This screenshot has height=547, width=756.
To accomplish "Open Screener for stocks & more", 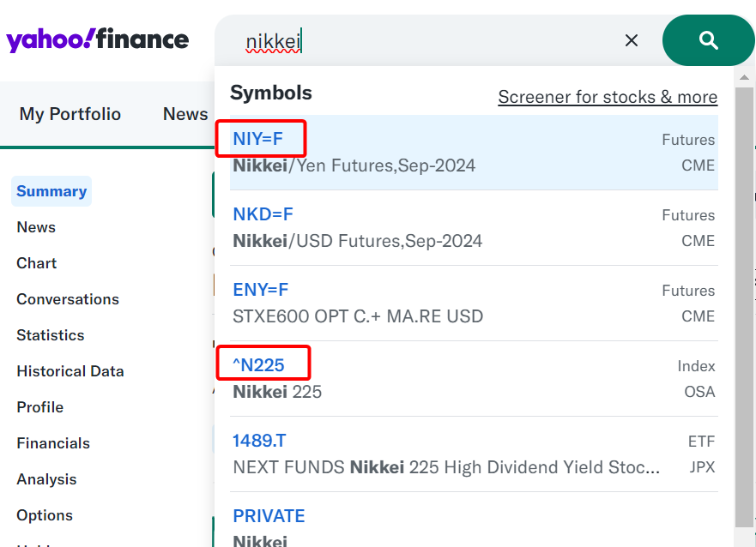I will 607,97.
